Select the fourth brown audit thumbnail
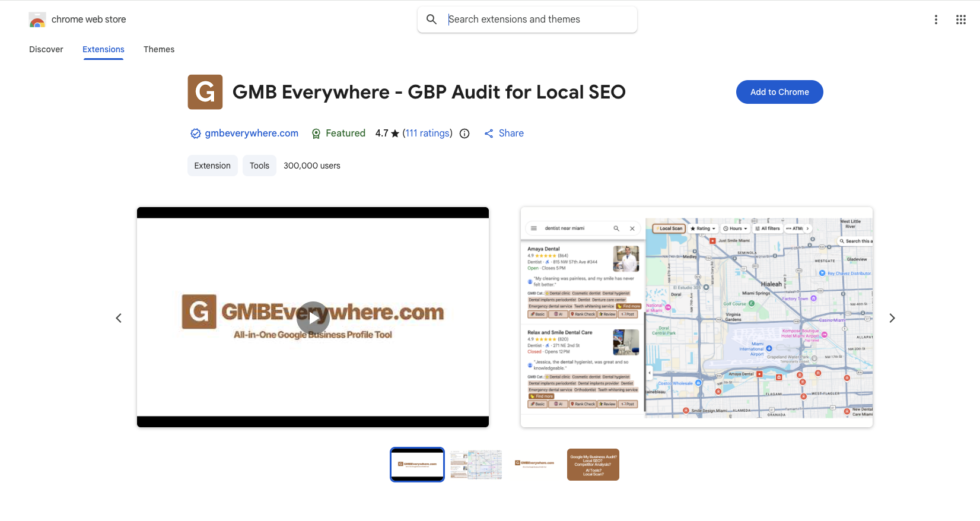The height and width of the screenshot is (521, 980). pos(593,465)
